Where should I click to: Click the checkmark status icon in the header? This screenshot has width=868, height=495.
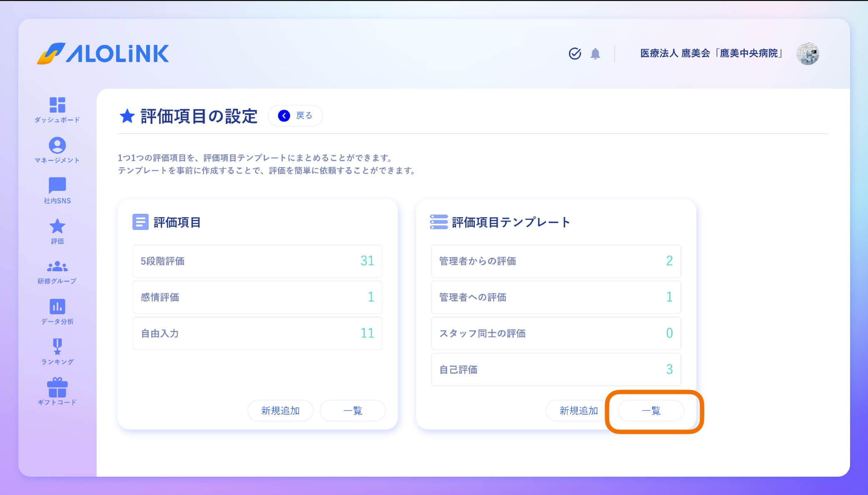pyautogui.click(x=575, y=53)
